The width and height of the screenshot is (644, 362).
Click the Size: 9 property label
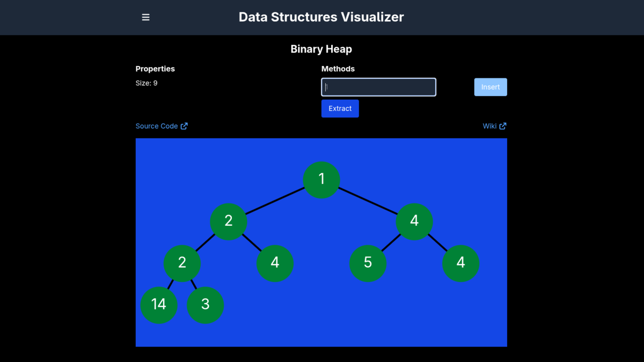147,83
